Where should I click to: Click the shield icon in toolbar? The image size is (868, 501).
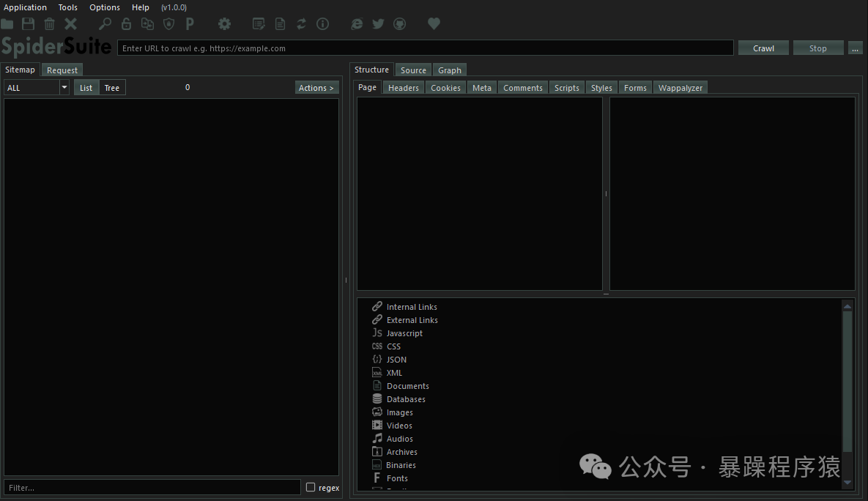coord(168,24)
